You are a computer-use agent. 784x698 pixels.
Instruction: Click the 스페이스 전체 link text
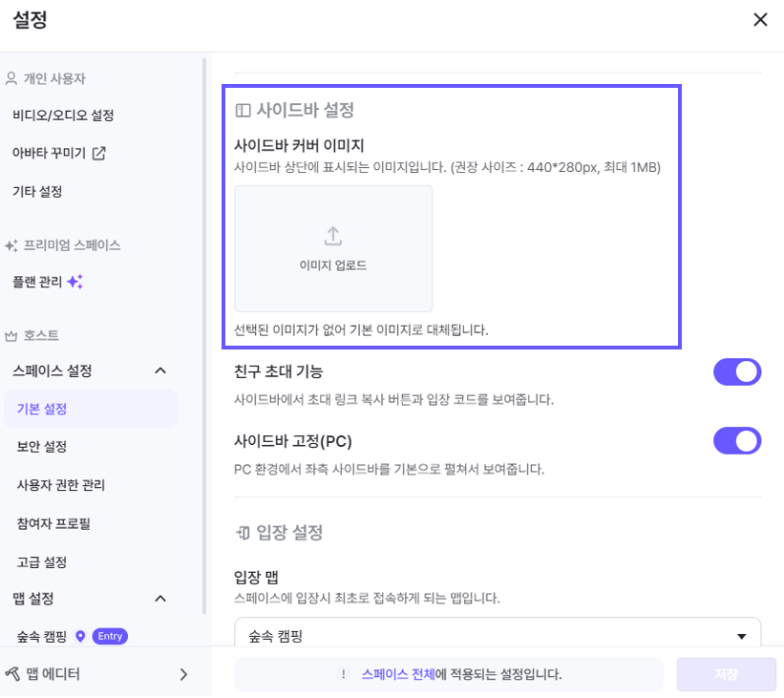point(397,674)
